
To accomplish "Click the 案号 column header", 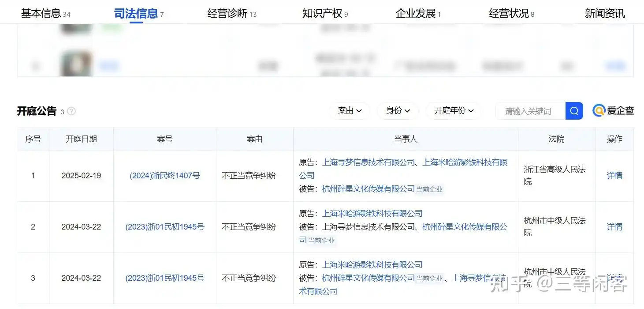I will click(165, 139).
